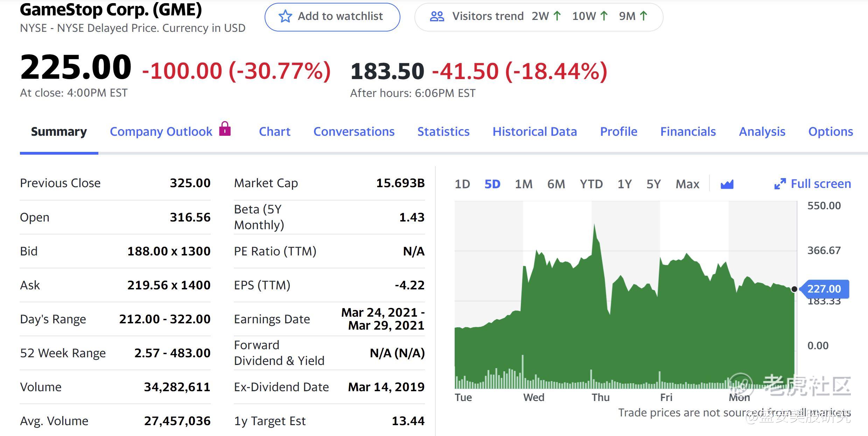Switch chart type with the area chart icon
Viewport: 868px width, 436px height.
(727, 184)
